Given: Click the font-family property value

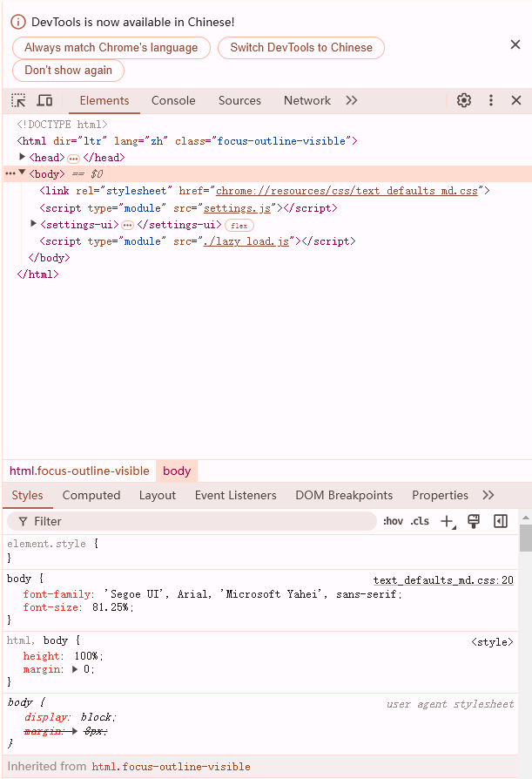Looking at the screenshot, I should tap(251, 593).
